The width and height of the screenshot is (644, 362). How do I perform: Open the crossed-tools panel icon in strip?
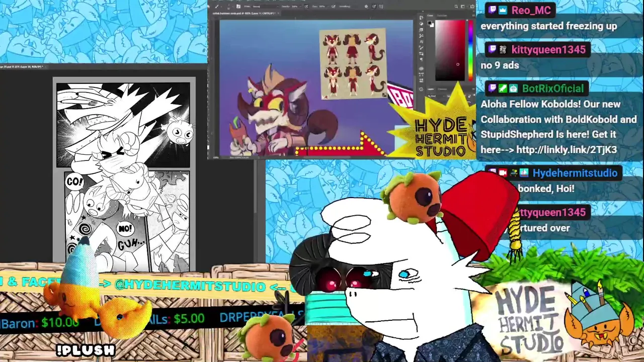[421, 36]
